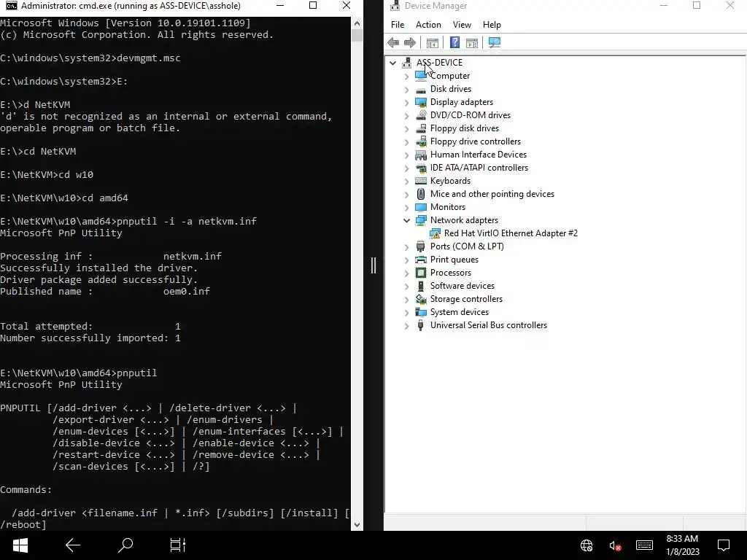Click the Back arrow in Device Manager toolbar
This screenshot has height=560, width=747.
[x=393, y=43]
